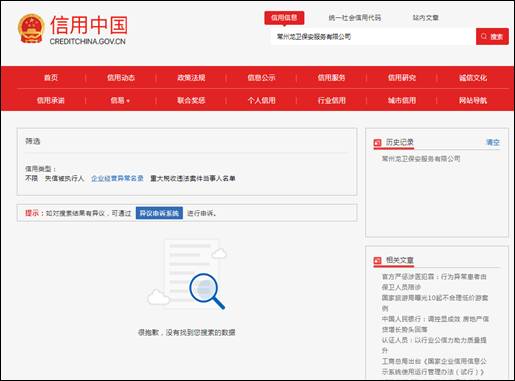Filter by 失信被执行人 credit type
This screenshot has width=515, height=381.
click(x=64, y=178)
